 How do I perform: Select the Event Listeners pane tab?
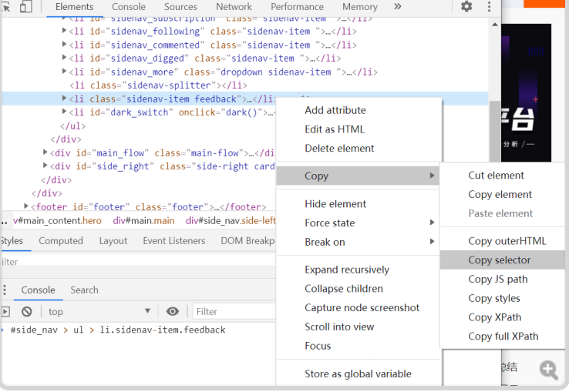(x=173, y=241)
